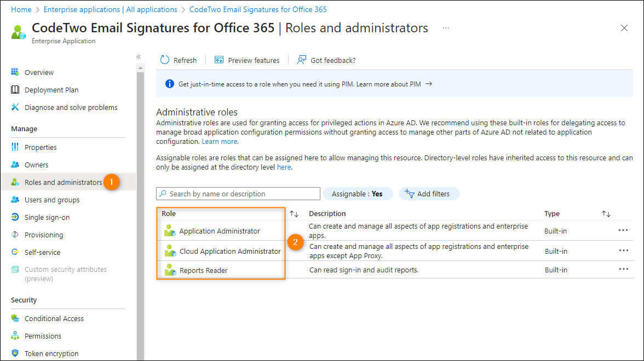Open more options for Application Administrator row
644x361 pixels.
[623, 230]
